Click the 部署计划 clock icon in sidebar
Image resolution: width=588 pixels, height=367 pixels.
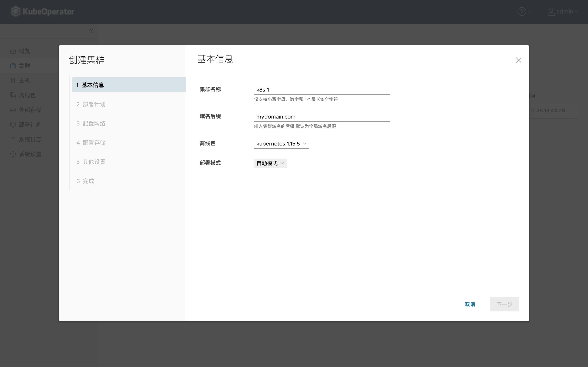(x=13, y=125)
